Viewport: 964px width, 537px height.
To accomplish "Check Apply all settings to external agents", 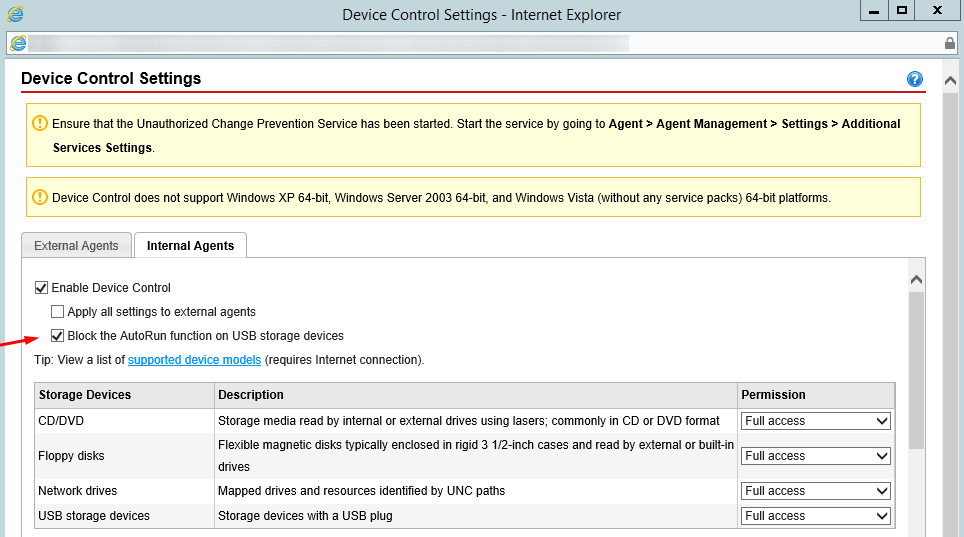I will point(57,311).
